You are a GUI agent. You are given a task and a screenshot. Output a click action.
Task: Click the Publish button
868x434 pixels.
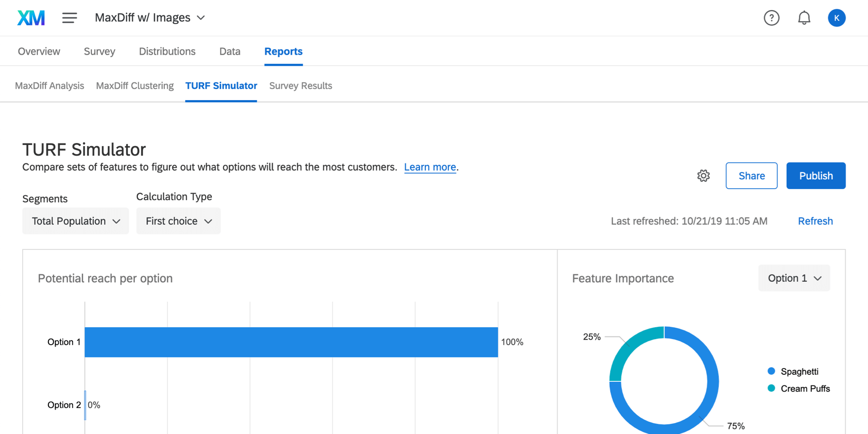(815, 176)
